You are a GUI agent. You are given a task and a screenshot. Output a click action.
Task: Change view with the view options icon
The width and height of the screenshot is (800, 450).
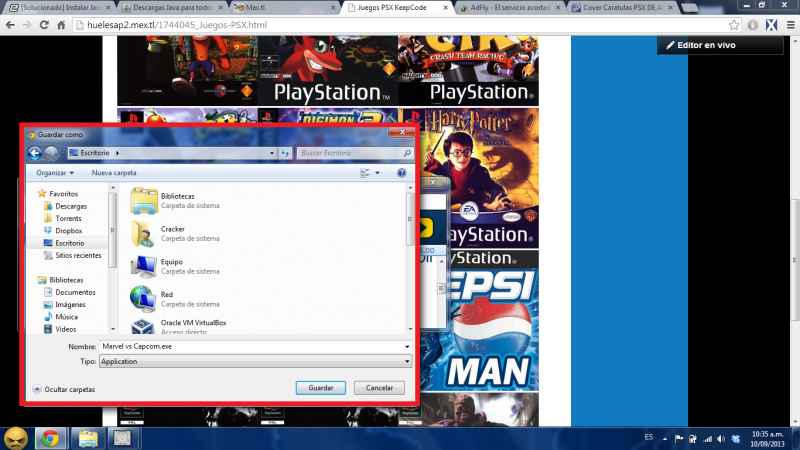tap(365, 173)
